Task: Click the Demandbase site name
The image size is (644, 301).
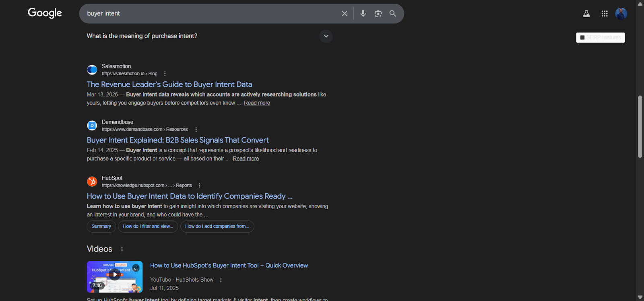Action: tap(118, 122)
